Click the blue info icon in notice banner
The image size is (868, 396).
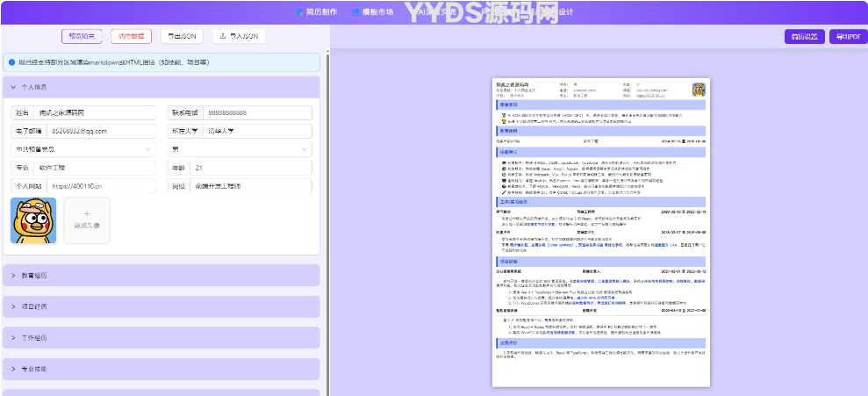tap(11, 62)
